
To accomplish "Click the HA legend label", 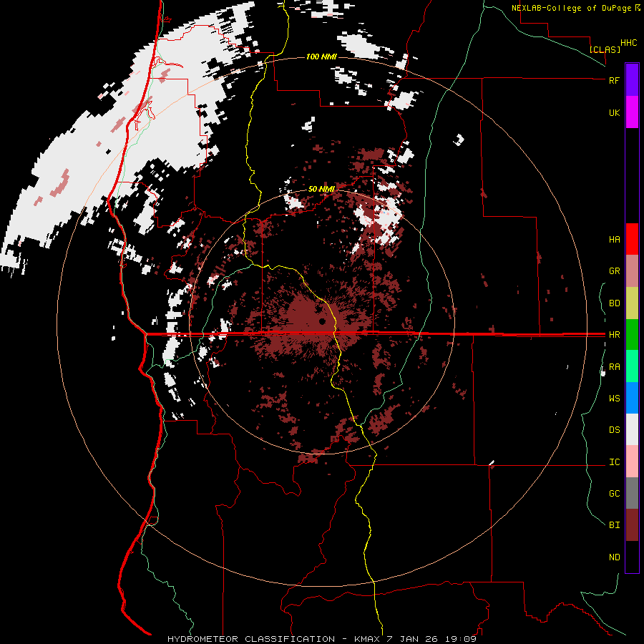I will point(614,240).
